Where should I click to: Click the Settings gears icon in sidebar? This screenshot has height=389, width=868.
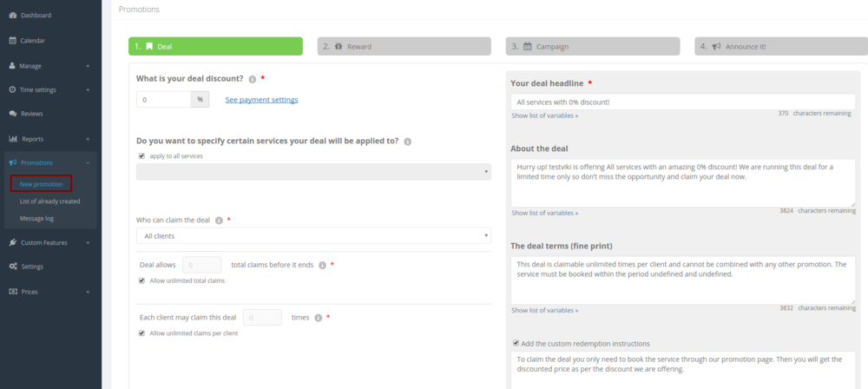pyautogui.click(x=12, y=267)
